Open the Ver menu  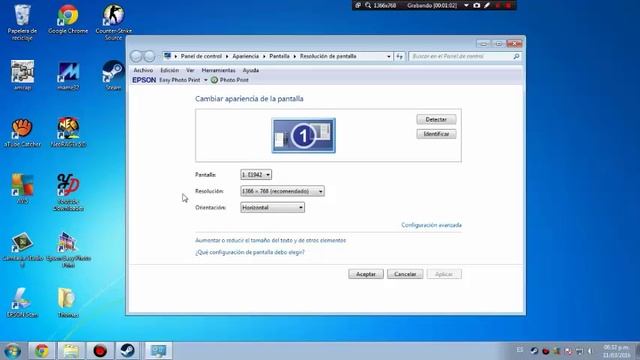[x=190, y=70]
